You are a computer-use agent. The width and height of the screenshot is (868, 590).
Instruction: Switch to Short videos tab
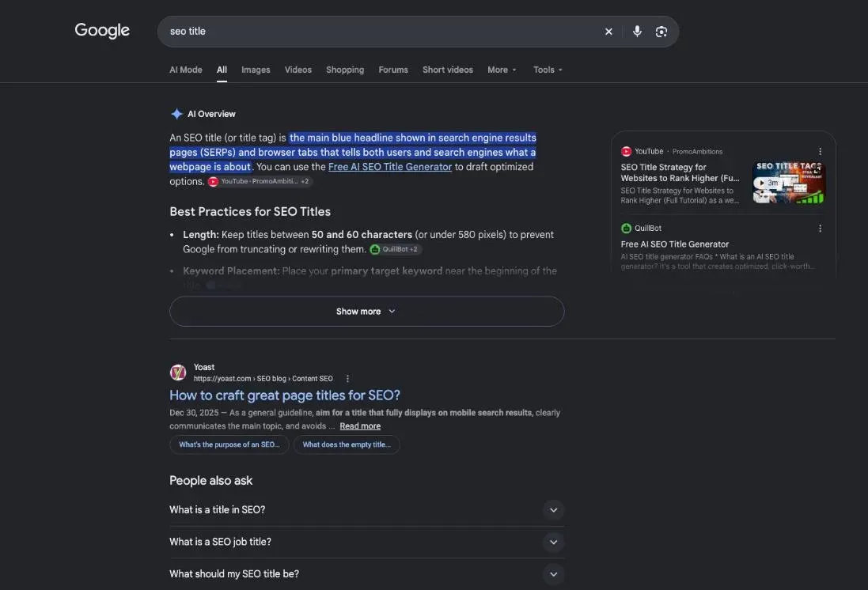(x=447, y=70)
